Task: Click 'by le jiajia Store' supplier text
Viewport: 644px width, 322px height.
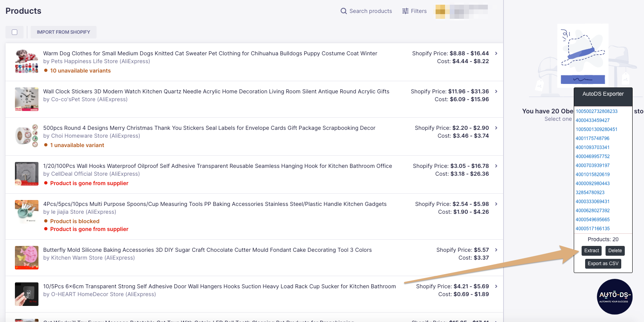Action: 80,212
